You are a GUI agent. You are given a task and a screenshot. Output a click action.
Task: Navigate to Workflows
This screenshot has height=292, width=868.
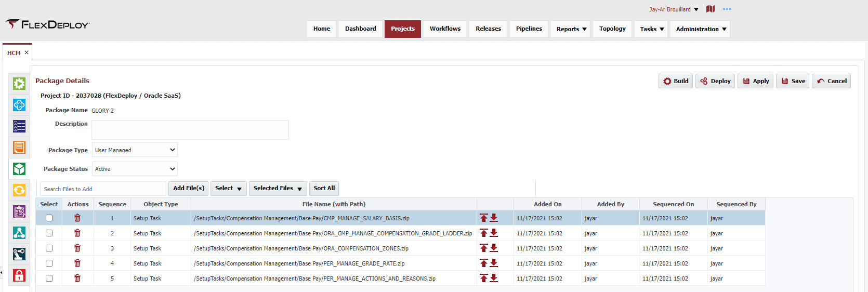point(445,29)
